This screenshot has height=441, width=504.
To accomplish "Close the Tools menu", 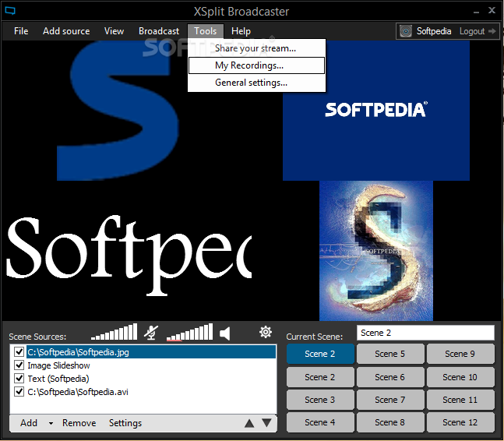I will pos(206,31).
